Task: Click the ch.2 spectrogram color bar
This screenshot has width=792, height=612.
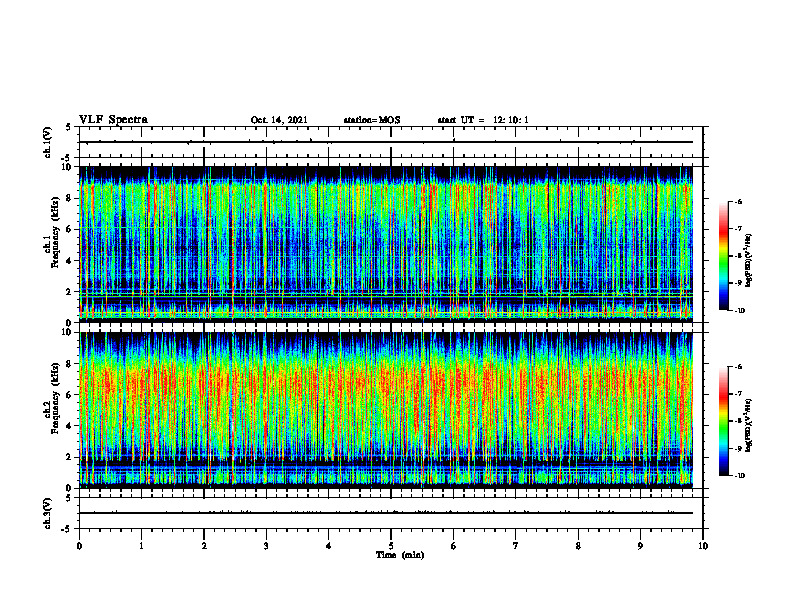Action: point(723,421)
